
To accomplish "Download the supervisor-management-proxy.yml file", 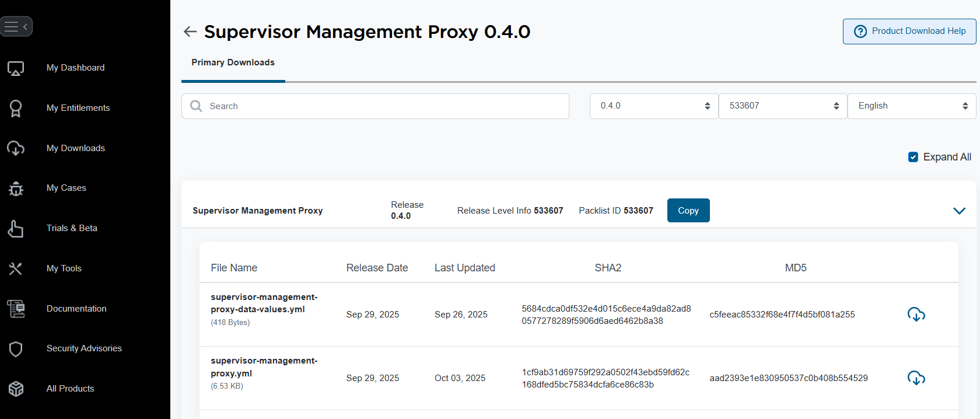I will [916, 378].
